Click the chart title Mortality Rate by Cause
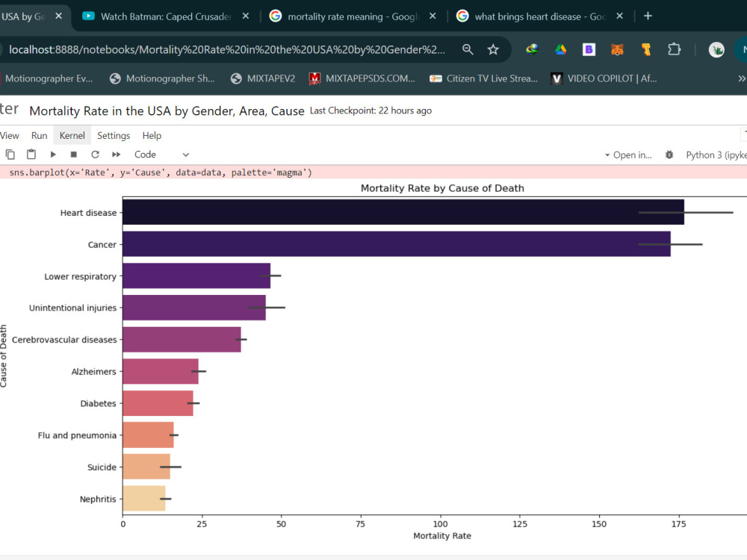747x560 pixels. pos(442,188)
